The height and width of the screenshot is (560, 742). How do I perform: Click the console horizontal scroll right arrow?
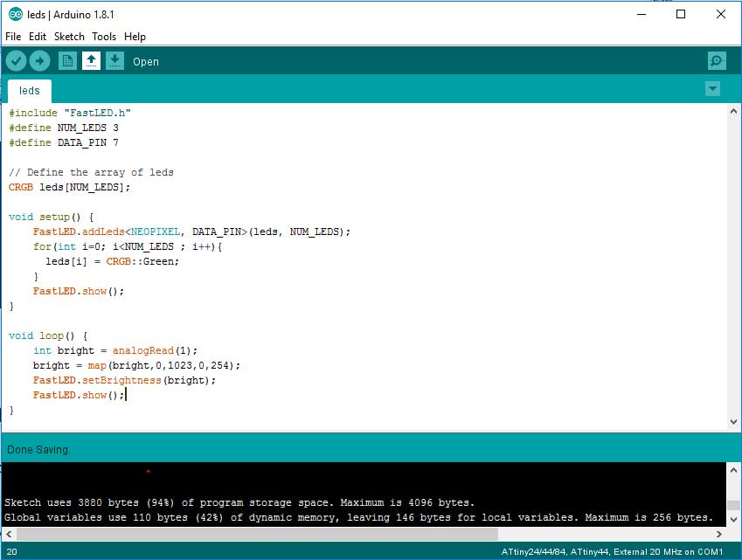tap(719, 534)
